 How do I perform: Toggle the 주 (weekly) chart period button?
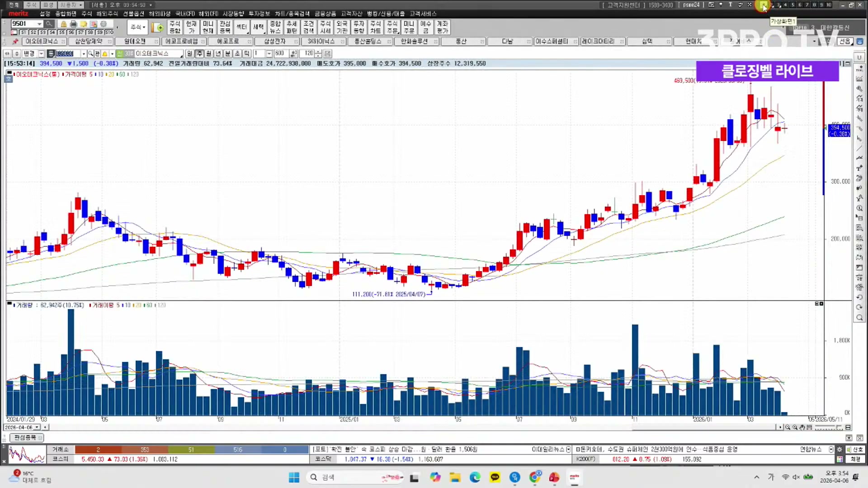coord(199,53)
